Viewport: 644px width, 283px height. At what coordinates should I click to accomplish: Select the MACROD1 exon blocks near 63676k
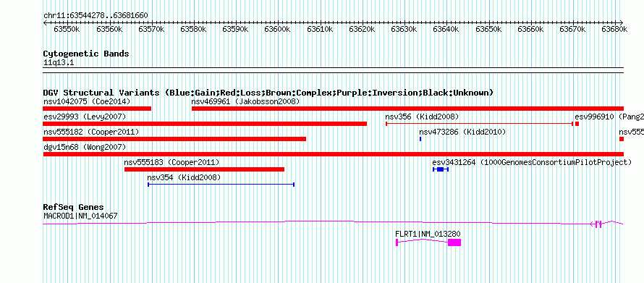598,224
